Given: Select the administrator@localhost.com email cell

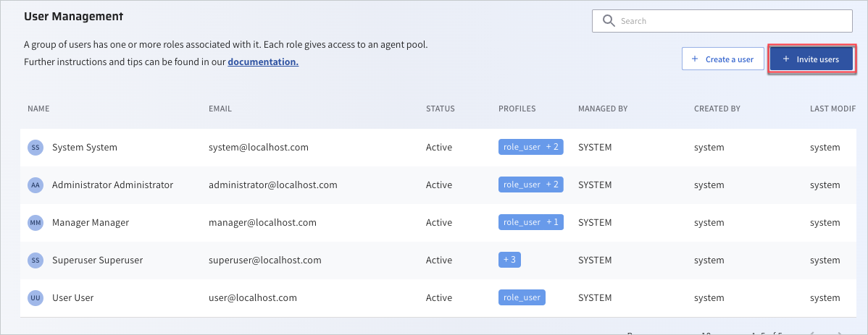Looking at the screenshot, I should click(x=272, y=185).
